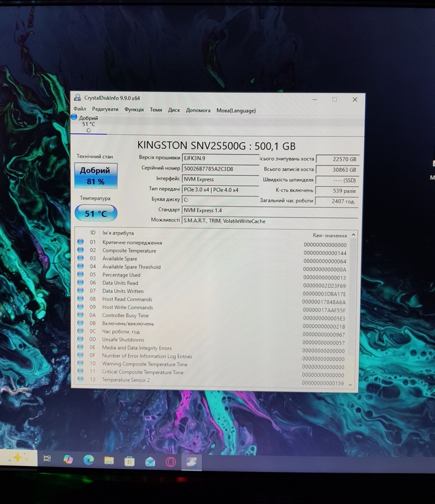Click the 51 °C temperature button

tap(96, 213)
